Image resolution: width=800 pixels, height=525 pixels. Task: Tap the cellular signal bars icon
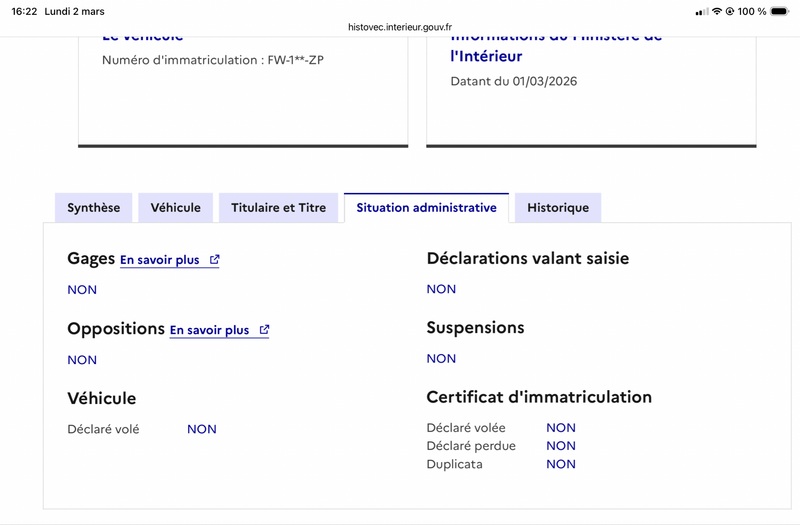[x=701, y=11]
